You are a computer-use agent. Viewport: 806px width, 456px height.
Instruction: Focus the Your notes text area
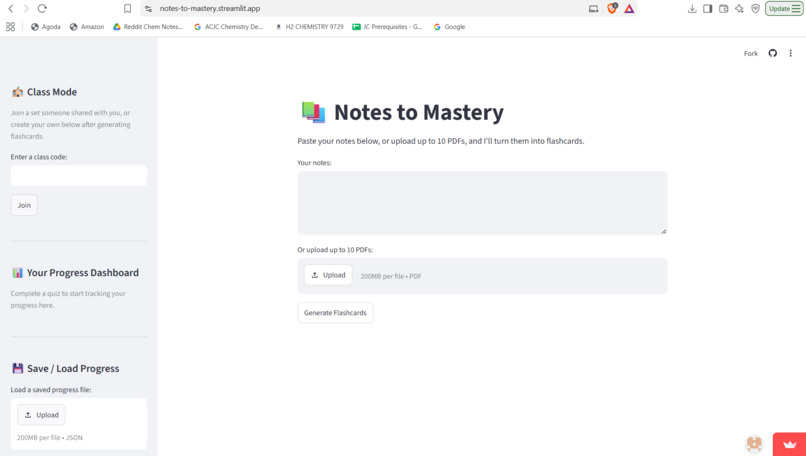click(x=482, y=203)
